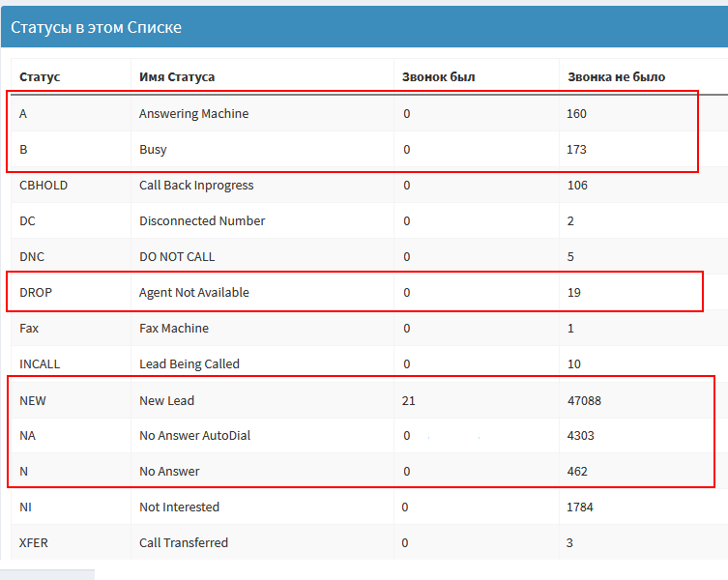Select the 'Not Interested' status name
The image size is (728, 580).
(x=179, y=507)
